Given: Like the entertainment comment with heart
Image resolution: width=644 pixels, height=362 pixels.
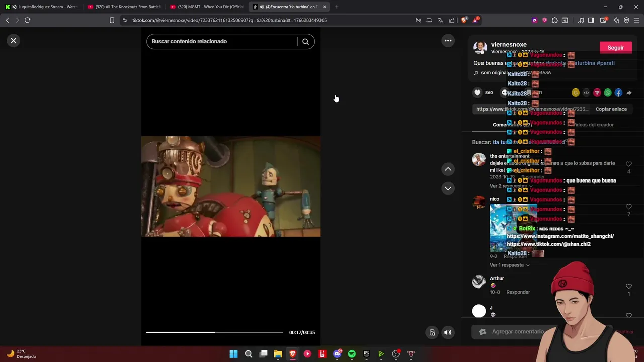Looking at the screenshot, I should click(x=628, y=164).
